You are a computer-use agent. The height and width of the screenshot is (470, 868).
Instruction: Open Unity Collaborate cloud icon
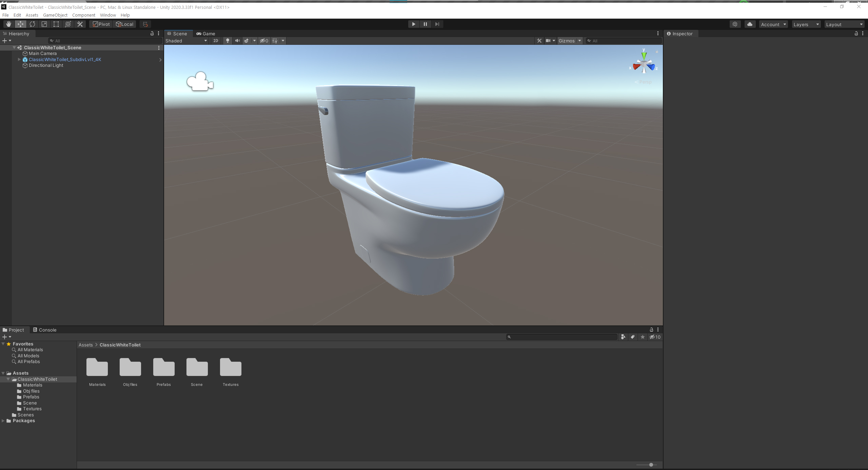[x=750, y=24]
